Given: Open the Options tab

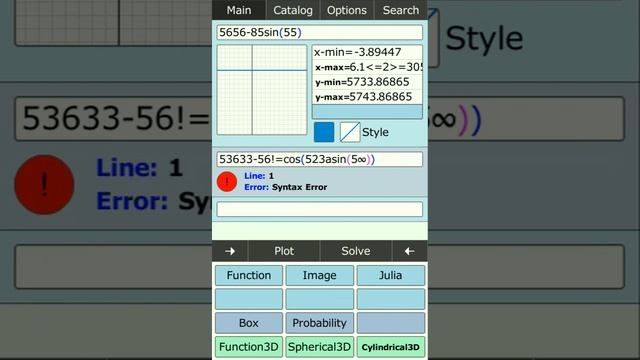Looking at the screenshot, I should coord(347,10).
